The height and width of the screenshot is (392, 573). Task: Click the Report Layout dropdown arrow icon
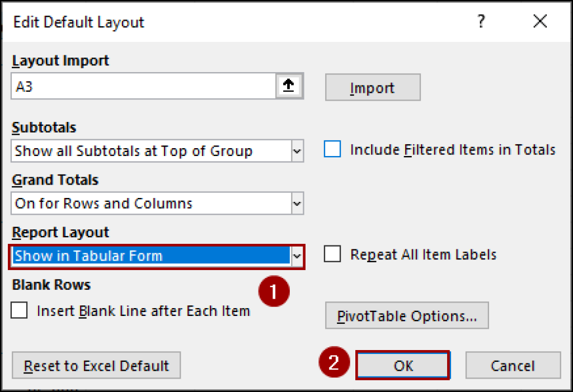pyautogui.click(x=297, y=256)
